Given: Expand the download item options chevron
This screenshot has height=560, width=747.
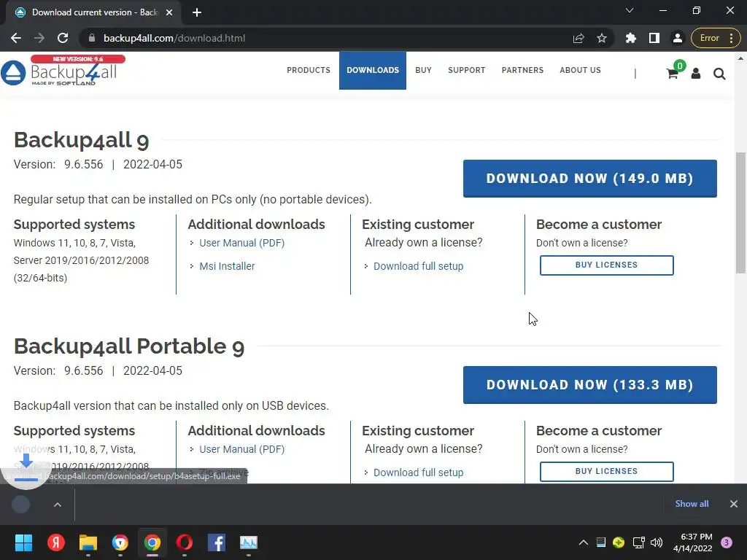Looking at the screenshot, I should click(57, 505).
